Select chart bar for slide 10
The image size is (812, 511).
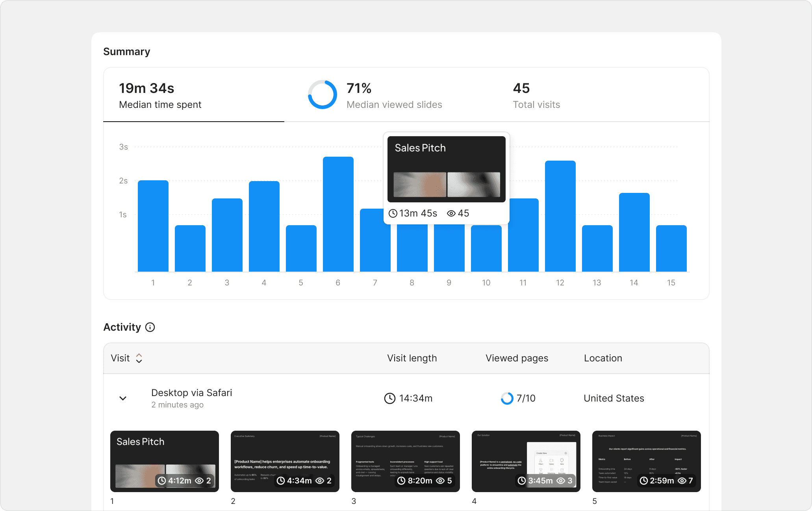tap(486, 248)
